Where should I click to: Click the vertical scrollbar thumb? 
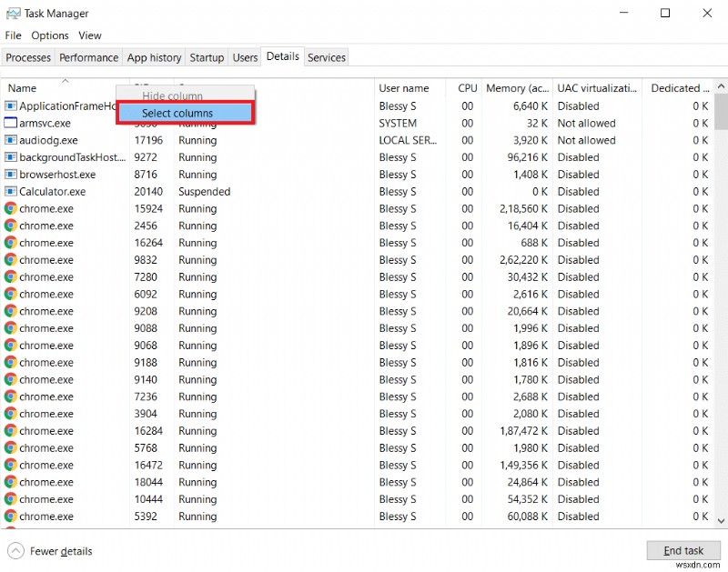pos(721,112)
